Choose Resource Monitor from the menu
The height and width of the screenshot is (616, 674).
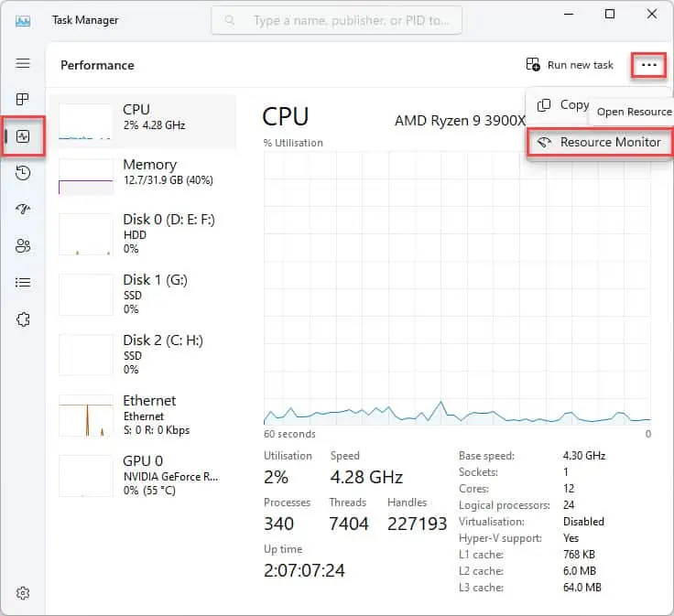point(600,142)
